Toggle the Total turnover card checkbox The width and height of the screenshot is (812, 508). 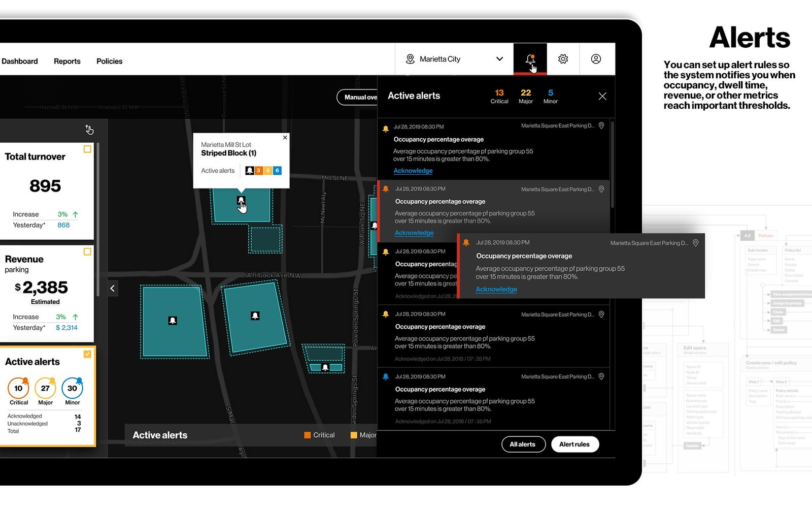(x=87, y=149)
